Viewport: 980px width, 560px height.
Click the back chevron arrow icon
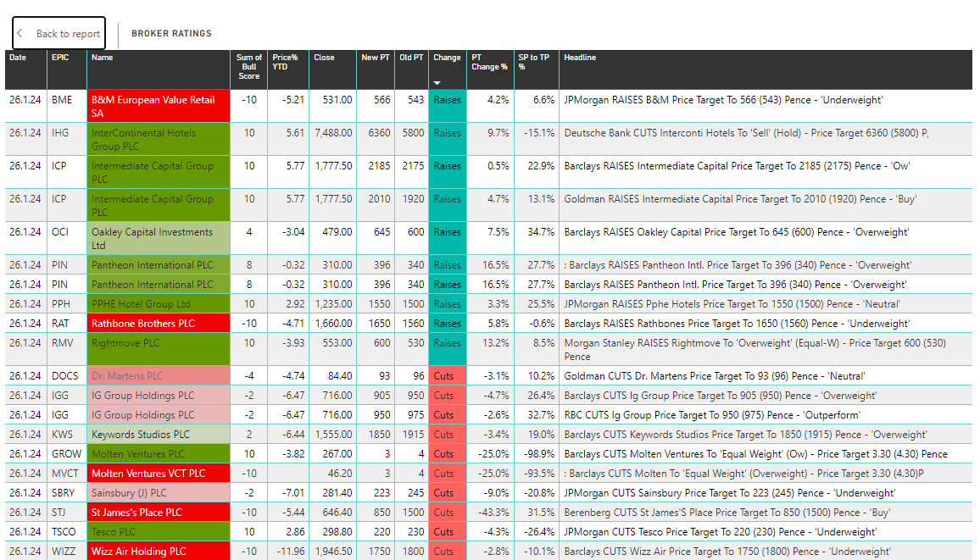(x=20, y=33)
